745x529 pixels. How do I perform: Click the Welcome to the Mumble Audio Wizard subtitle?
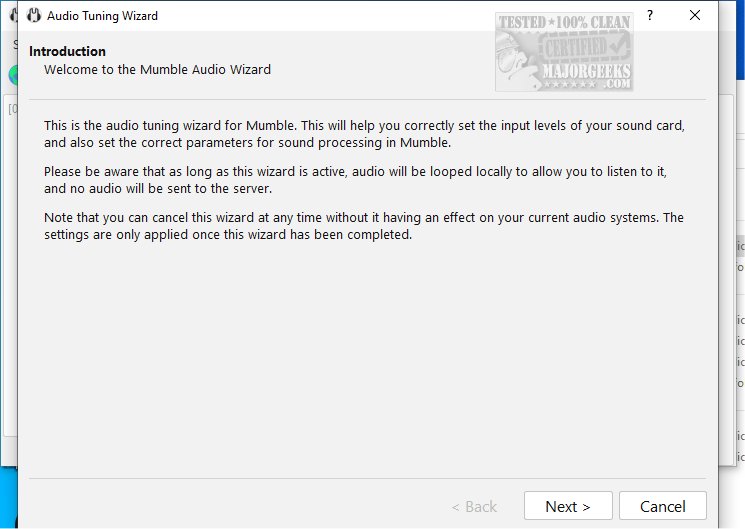tap(157, 70)
